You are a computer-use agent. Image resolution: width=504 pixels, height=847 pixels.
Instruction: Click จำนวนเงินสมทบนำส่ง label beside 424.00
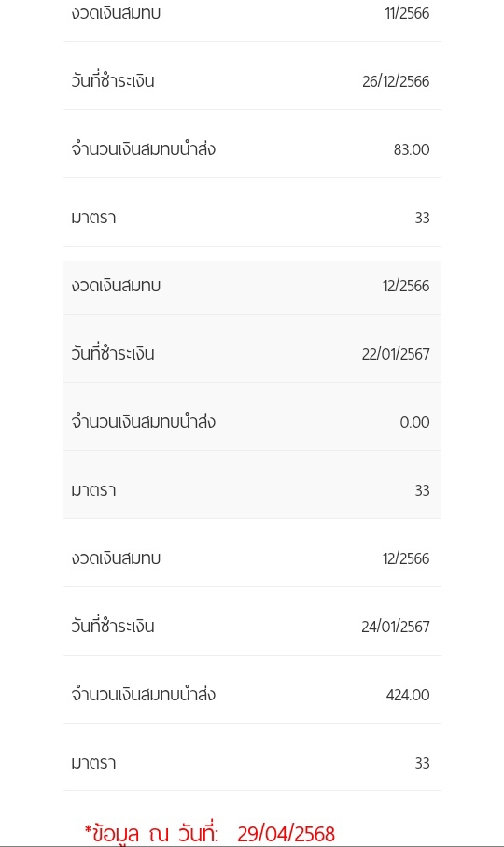[x=144, y=694]
